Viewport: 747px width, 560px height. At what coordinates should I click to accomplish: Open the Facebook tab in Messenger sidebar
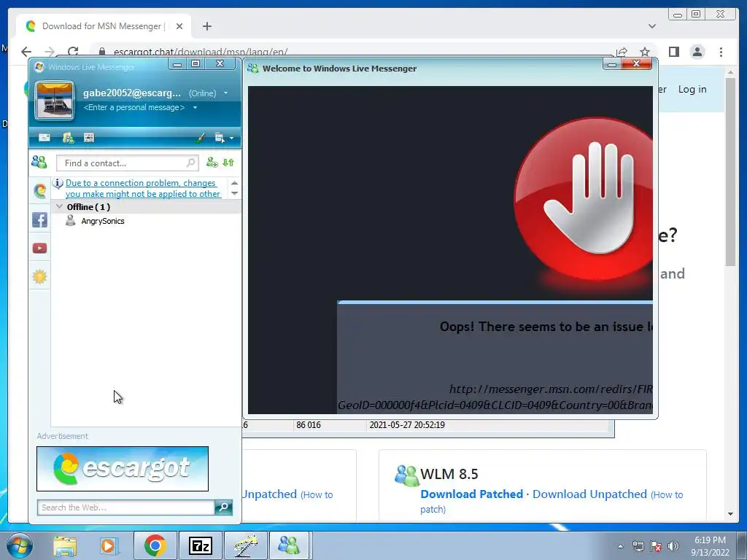[x=39, y=220]
